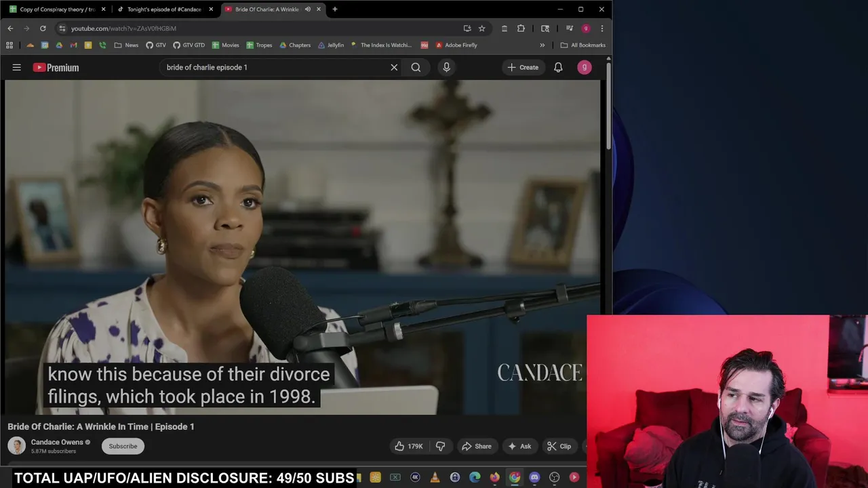Open the Candace Owens channel name link

pos(57,442)
